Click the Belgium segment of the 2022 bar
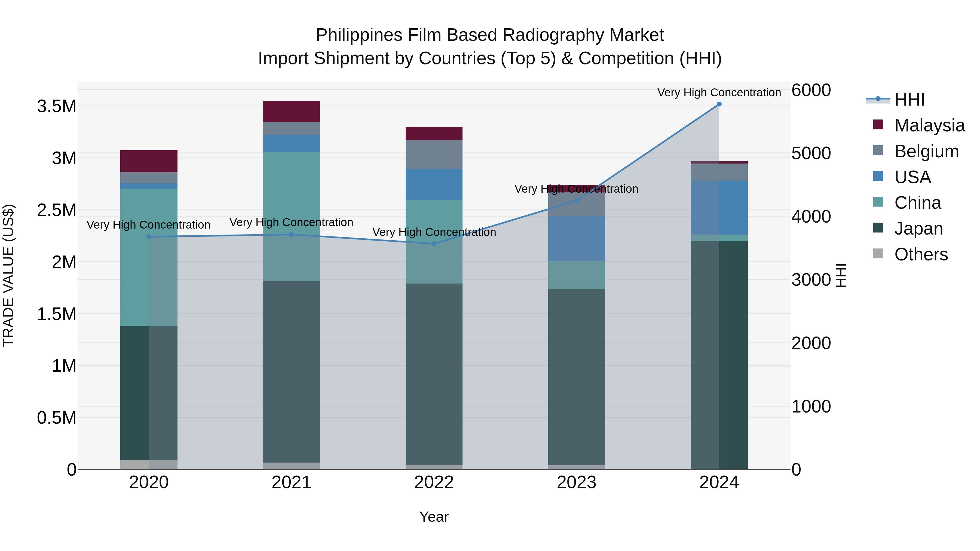The height and width of the screenshot is (551, 980). (x=434, y=155)
